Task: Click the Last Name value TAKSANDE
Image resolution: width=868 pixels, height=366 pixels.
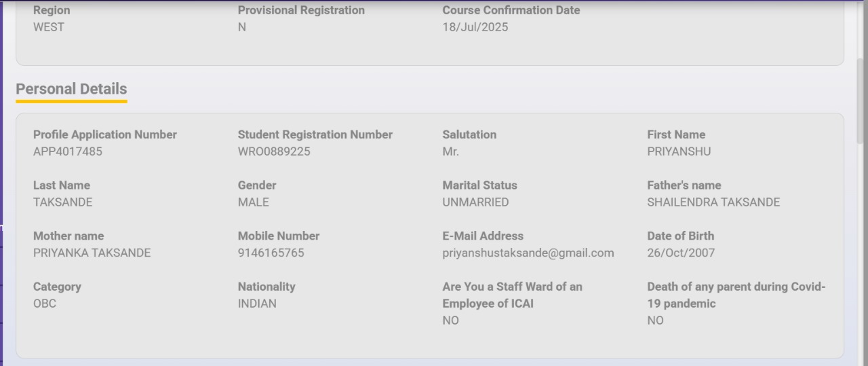Action: tap(62, 202)
